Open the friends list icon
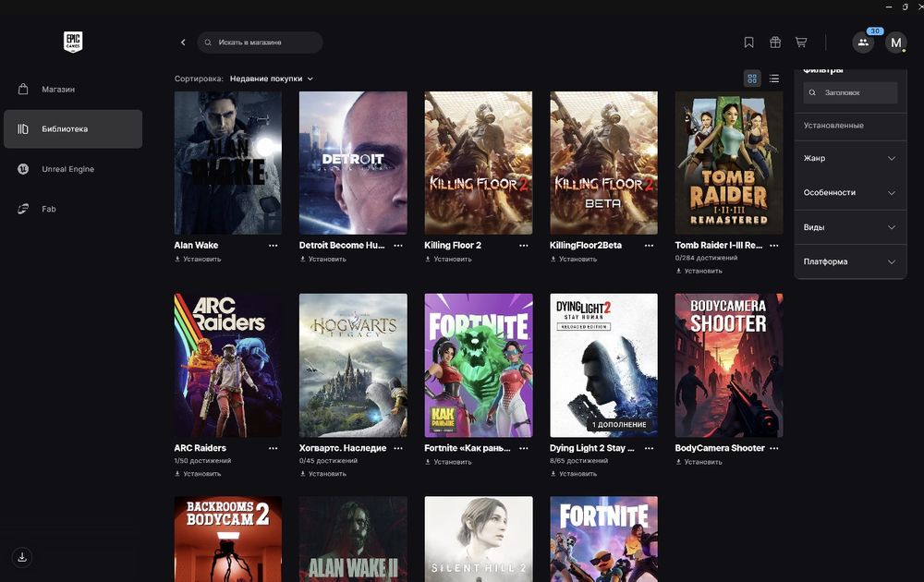924x582 pixels. [x=863, y=42]
